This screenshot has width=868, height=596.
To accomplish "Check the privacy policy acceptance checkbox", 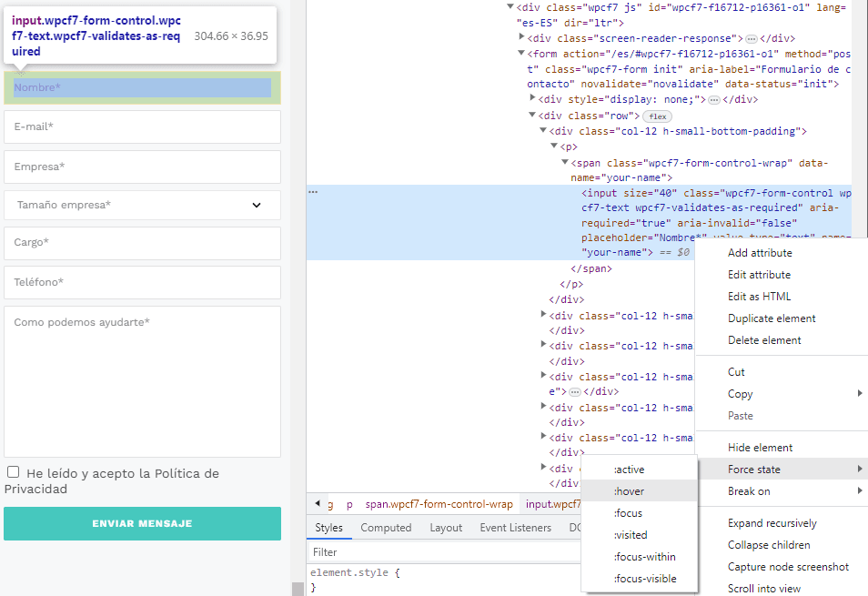I will [14, 472].
